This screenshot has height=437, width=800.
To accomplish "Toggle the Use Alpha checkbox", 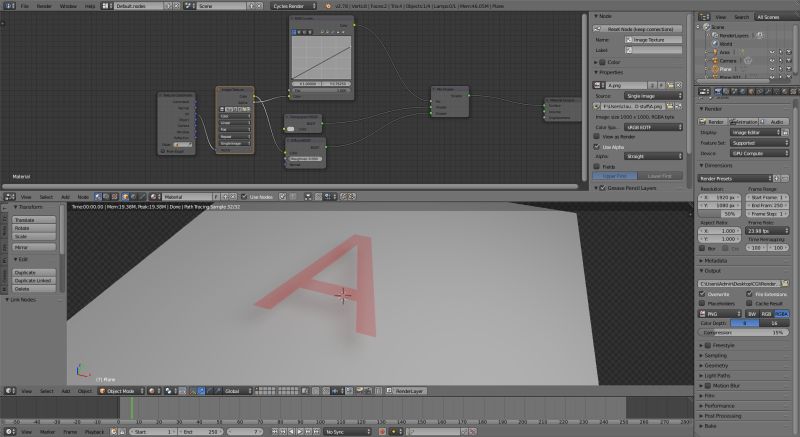I will click(x=596, y=147).
